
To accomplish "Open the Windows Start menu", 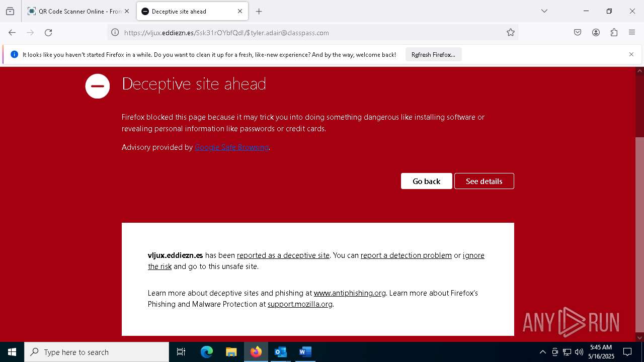I will (12, 352).
